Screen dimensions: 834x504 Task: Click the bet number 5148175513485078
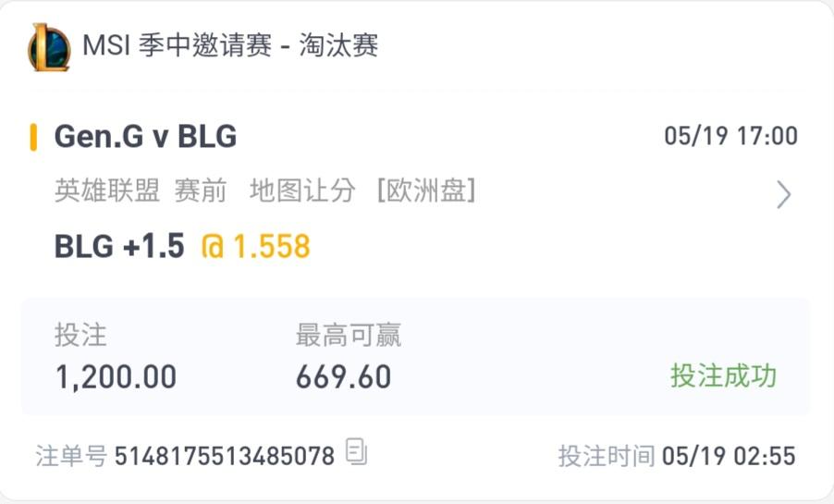(x=225, y=456)
